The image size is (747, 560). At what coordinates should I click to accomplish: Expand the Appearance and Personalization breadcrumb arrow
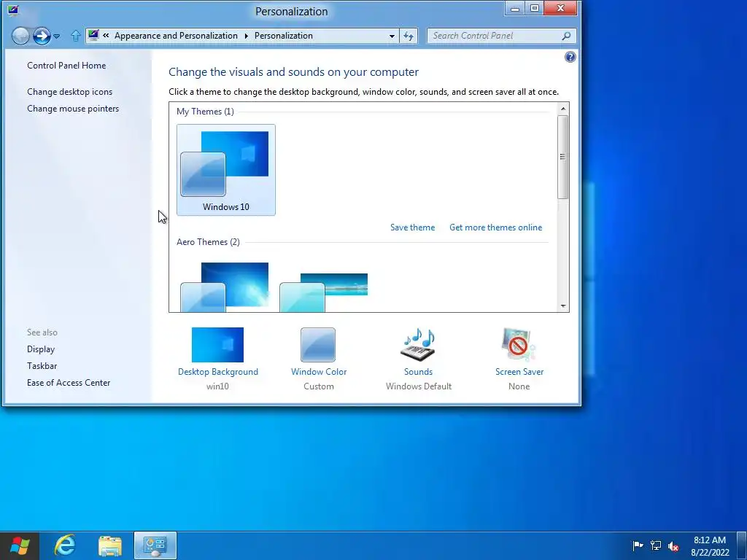coord(247,36)
